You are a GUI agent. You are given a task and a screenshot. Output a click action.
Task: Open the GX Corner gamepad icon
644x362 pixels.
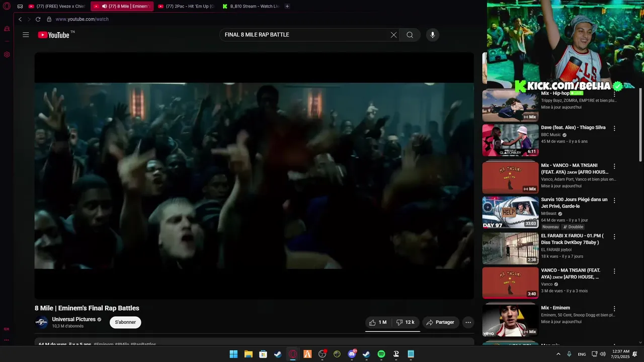[20, 7]
